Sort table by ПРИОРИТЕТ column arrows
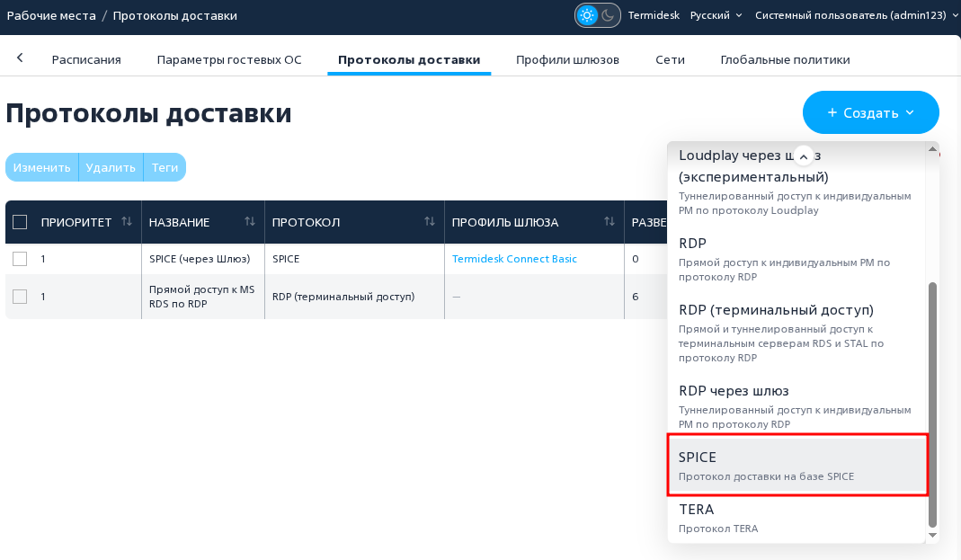Viewport: 961px width, 560px height. coord(127,222)
